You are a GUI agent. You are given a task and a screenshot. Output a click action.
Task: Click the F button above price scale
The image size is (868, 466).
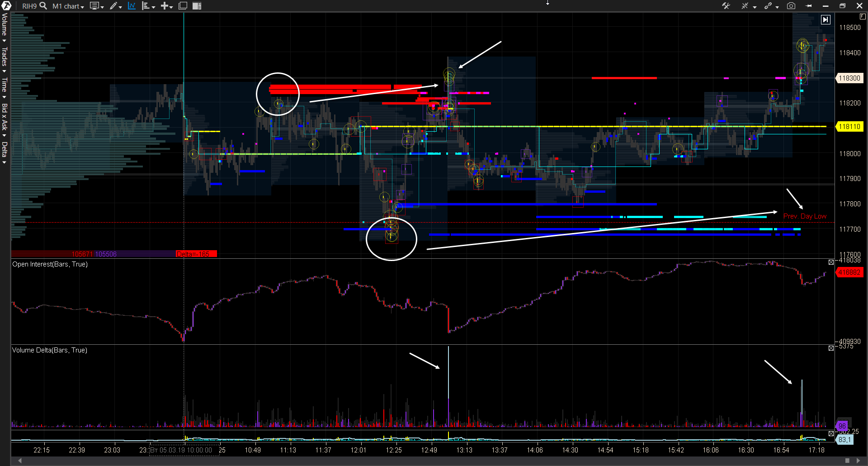[863, 16]
